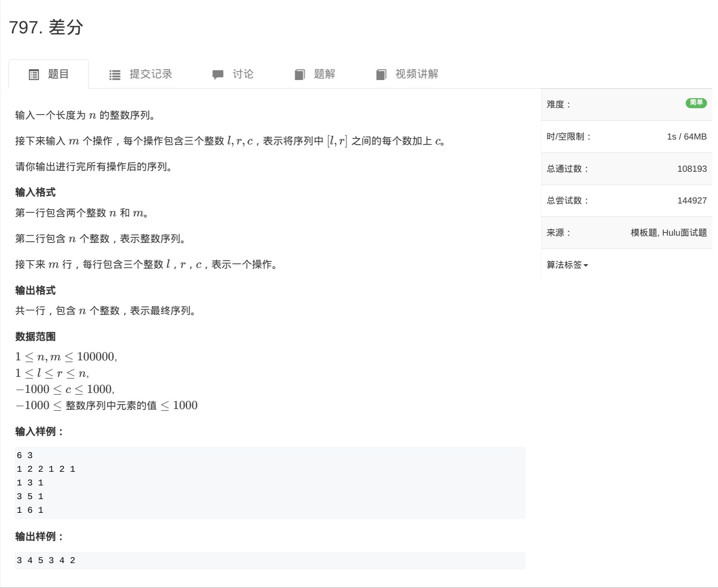Screen dimensions: 718x588
Task: Click the 总通过数 value 108193
Action: tap(691, 169)
